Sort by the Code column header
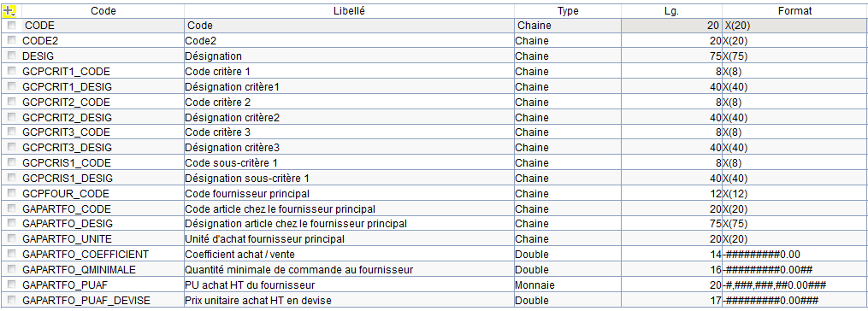 pos(103,10)
